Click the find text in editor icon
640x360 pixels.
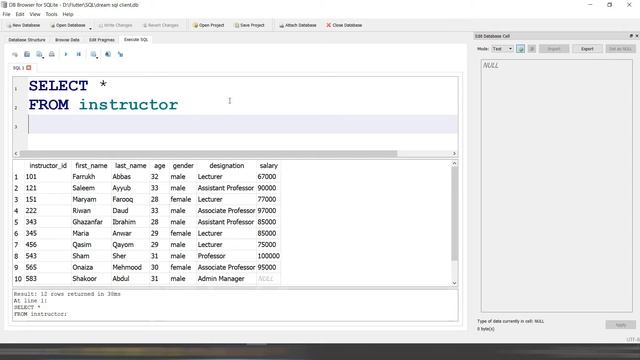[108, 54]
